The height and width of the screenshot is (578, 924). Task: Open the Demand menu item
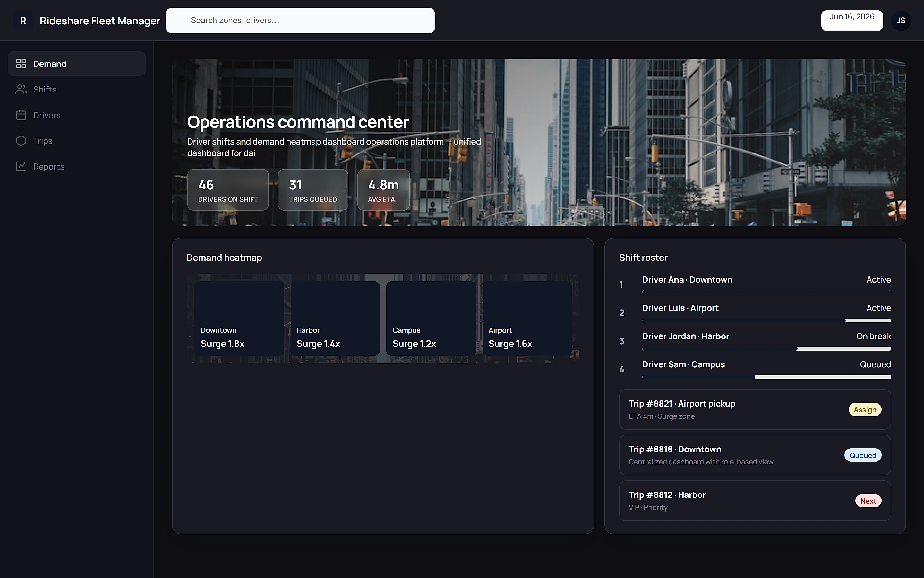tap(76, 64)
